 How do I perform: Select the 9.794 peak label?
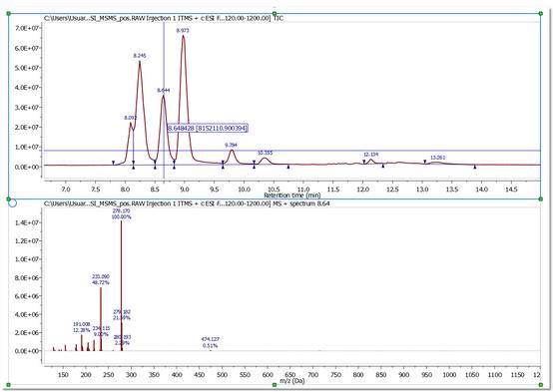[231, 145]
